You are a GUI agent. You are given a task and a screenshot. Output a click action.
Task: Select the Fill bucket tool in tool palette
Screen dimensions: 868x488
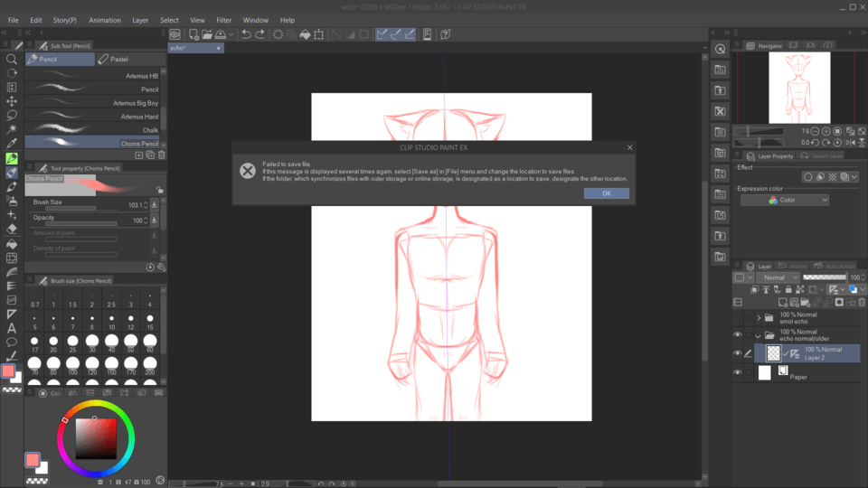tap(11, 243)
